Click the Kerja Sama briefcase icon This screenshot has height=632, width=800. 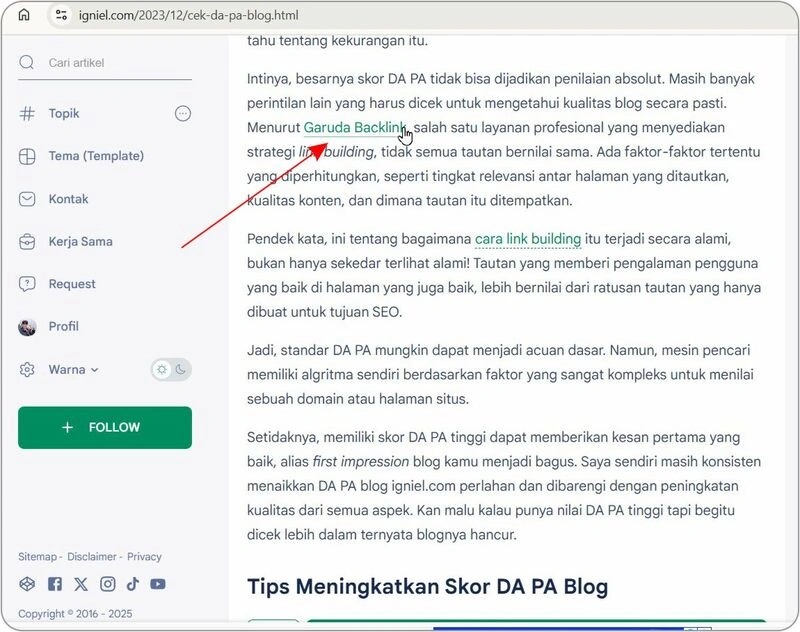coord(27,241)
